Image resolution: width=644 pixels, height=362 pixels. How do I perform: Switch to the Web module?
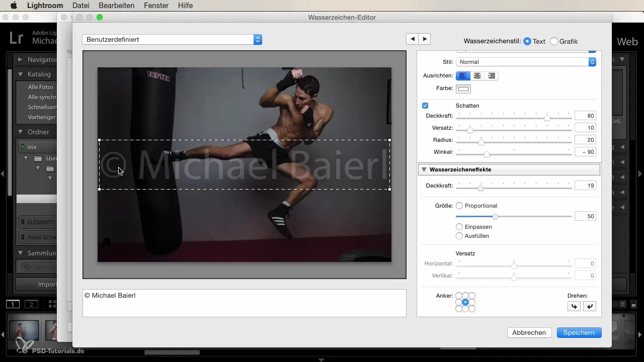pyautogui.click(x=627, y=42)
